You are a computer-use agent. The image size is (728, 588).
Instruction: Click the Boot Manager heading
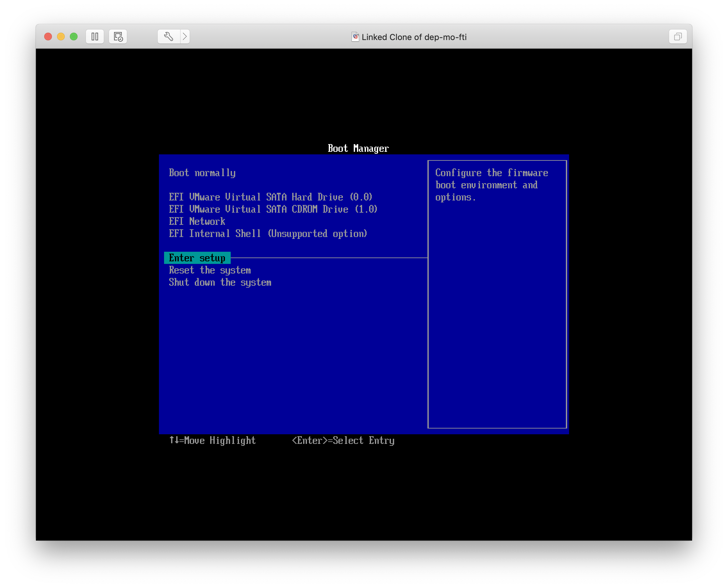(358, 148)
